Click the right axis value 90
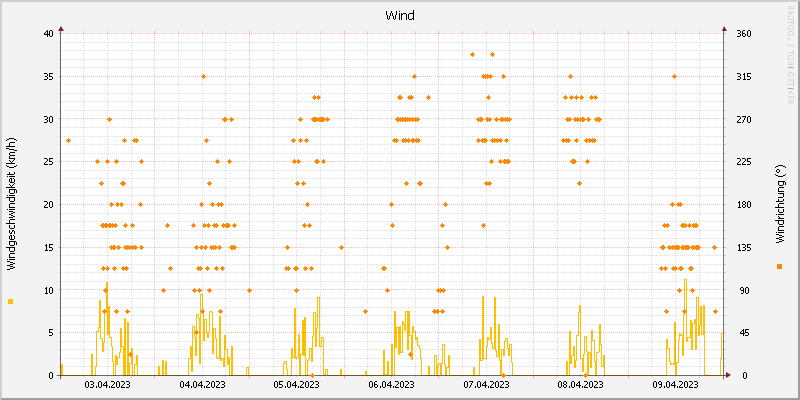 coord(744,290)
